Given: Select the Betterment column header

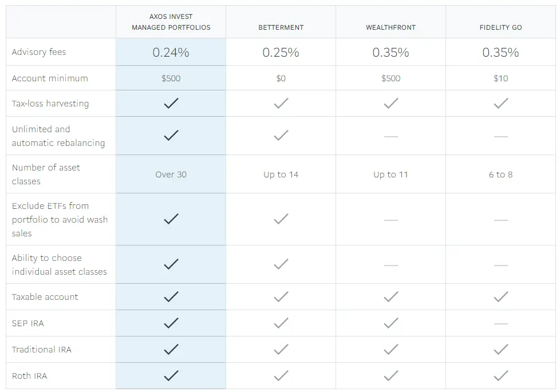Looking at the screenshot, I should [281, 27].
